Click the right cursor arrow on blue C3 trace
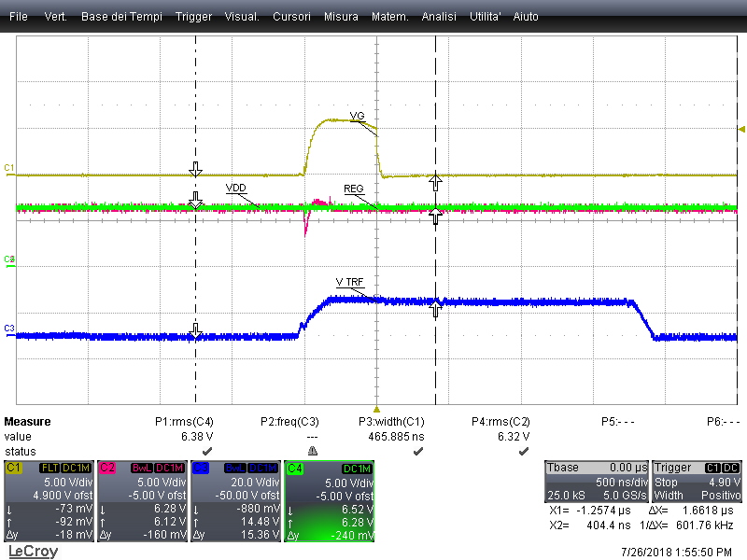Viewport: 747px width, 560px height. tap(435, 309)
